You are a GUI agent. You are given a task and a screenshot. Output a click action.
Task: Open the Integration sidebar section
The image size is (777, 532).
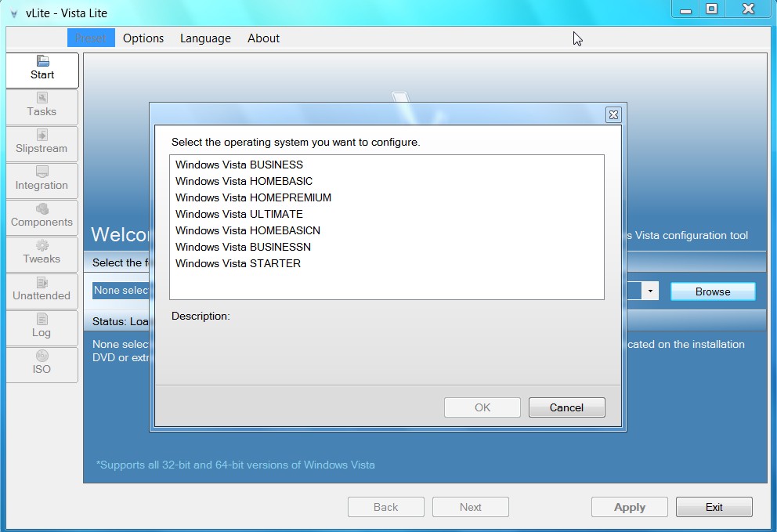(42, 180)
